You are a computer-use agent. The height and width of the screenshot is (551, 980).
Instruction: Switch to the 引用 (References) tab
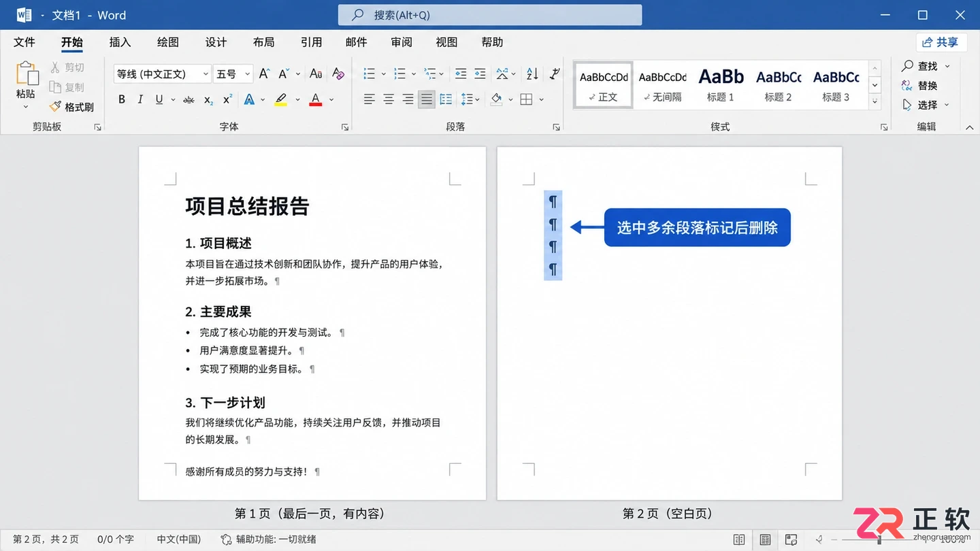tap(311, 42)
